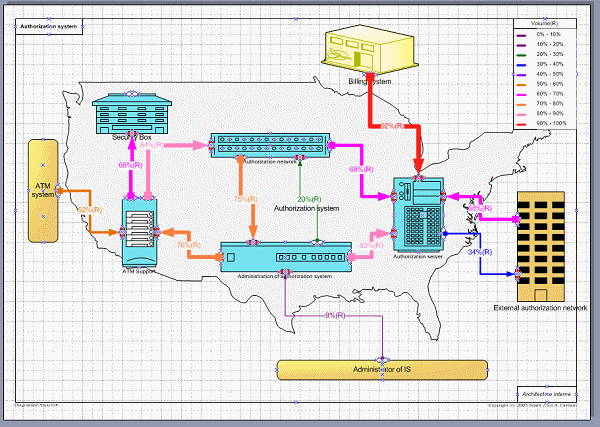Click the 76%(R) orange connection label
Image resolution: width=600 pixels, height=427 pixels.
[x=189, y=245]
